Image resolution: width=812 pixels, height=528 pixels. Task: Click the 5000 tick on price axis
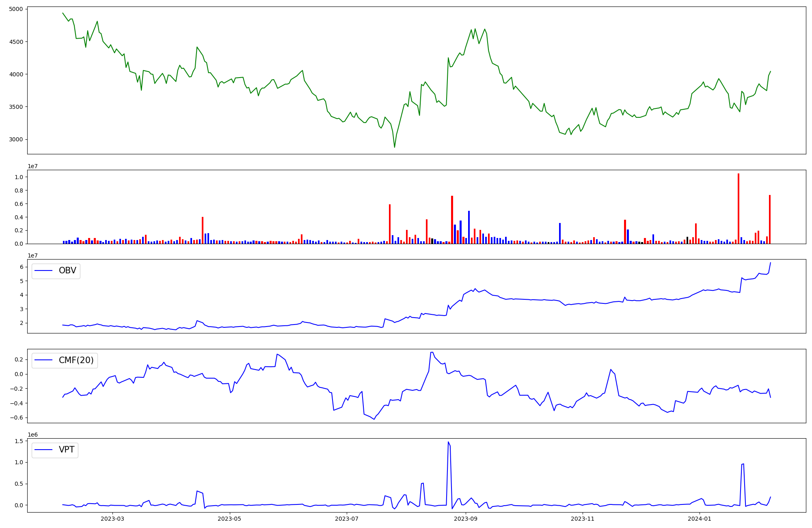point(17,9)
